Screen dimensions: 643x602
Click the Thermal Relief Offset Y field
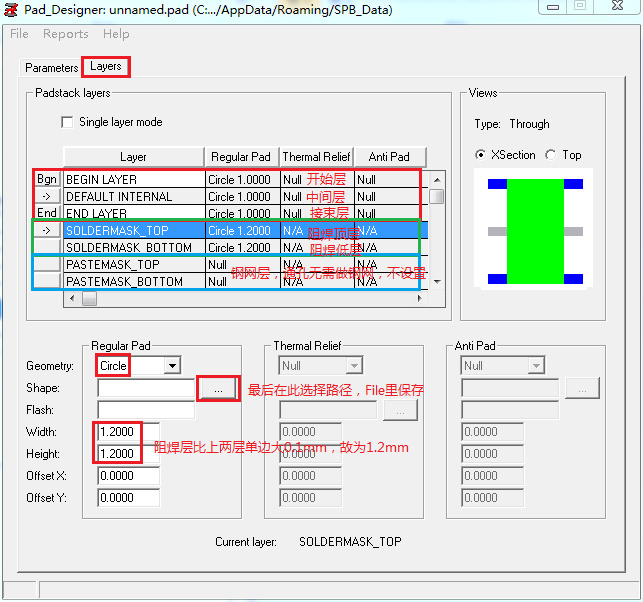(x=311, y=498)
